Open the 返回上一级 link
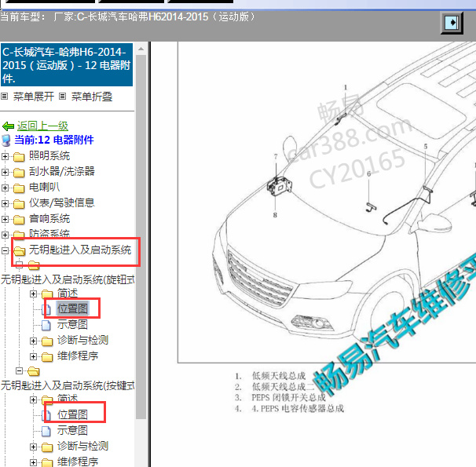The width and height of the screenshot is (476, 467). pyautogui.click(x=42, y=126)
